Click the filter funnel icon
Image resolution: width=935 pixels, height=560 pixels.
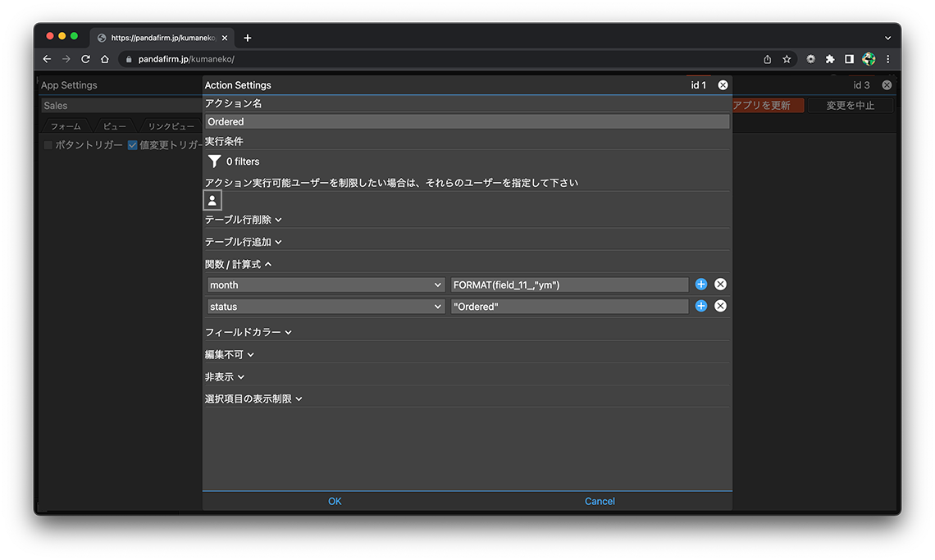pos(214,162)
